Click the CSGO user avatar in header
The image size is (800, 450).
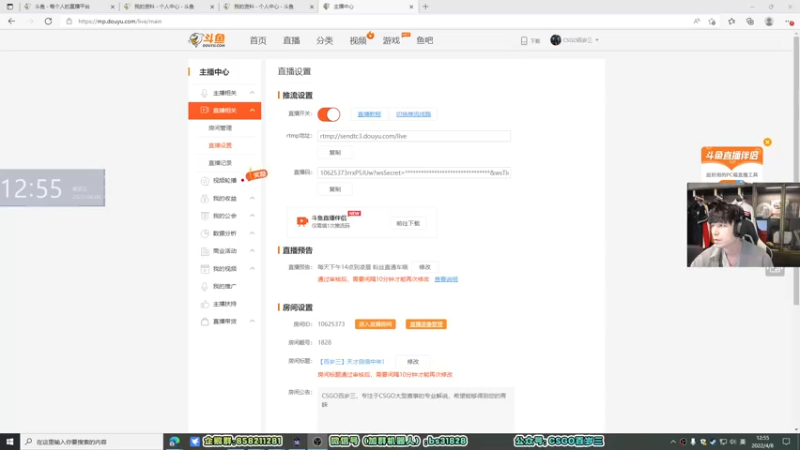coord(556,40)
